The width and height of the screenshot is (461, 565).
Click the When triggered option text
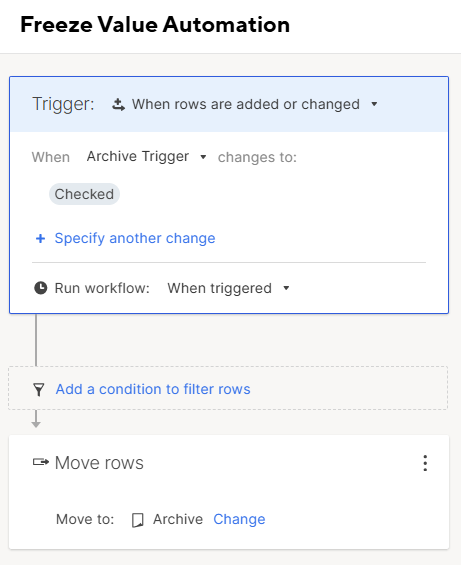220,288
